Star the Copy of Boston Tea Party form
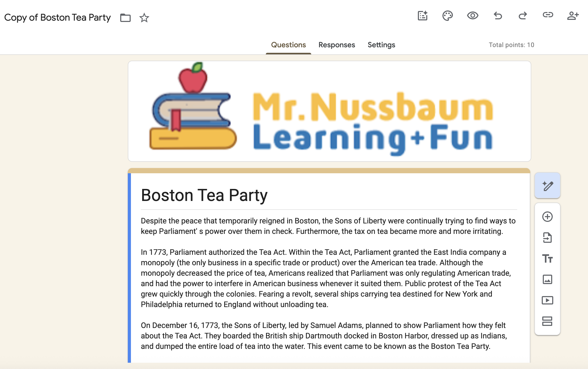This screenshot has width=588, height=369. click(x=144, y=18)
